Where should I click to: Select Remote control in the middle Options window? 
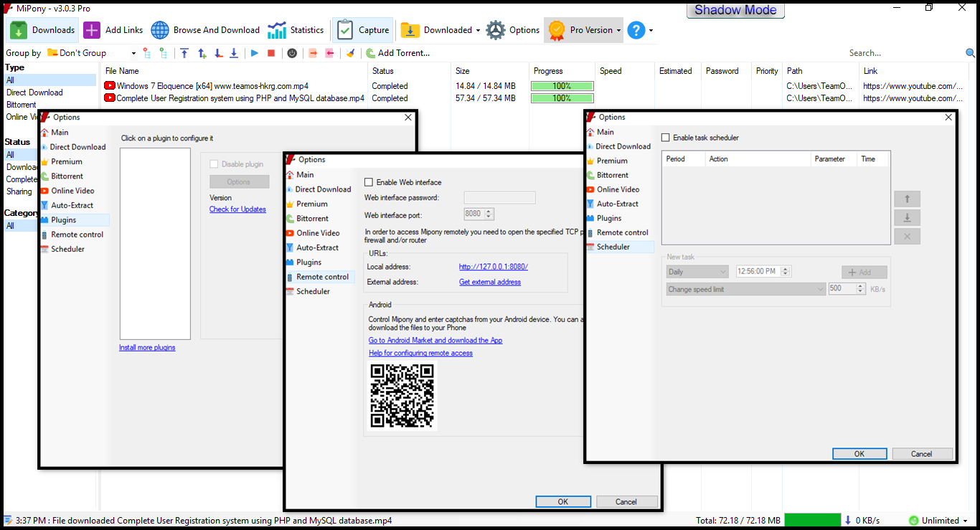click(x=320, y=277)
